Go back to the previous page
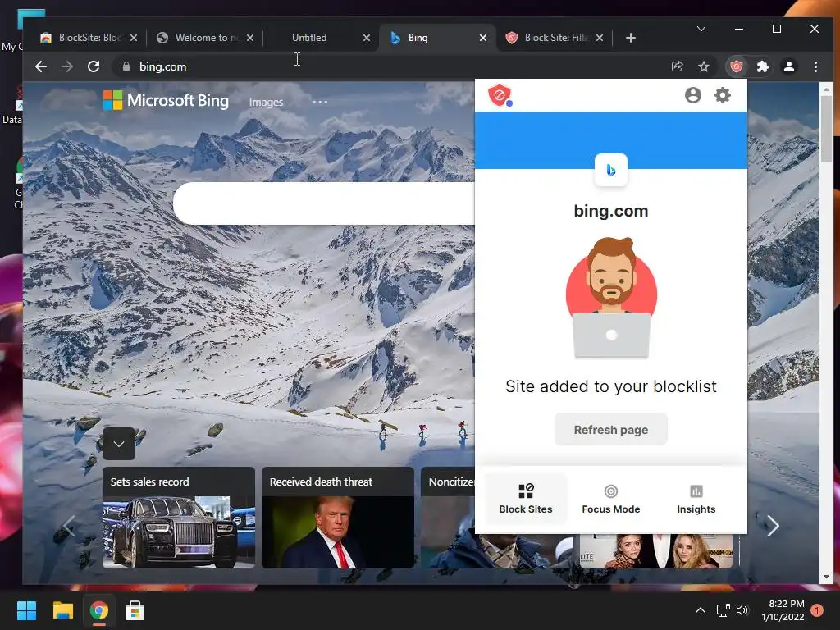Image resolution: width=840 pixels, height=630 pixels. [41, 66]
